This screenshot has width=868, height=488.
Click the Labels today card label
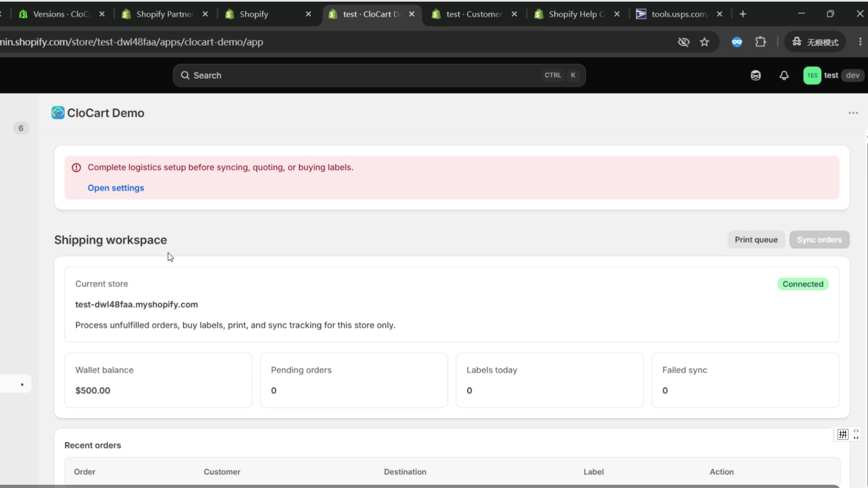pos(492,370)
